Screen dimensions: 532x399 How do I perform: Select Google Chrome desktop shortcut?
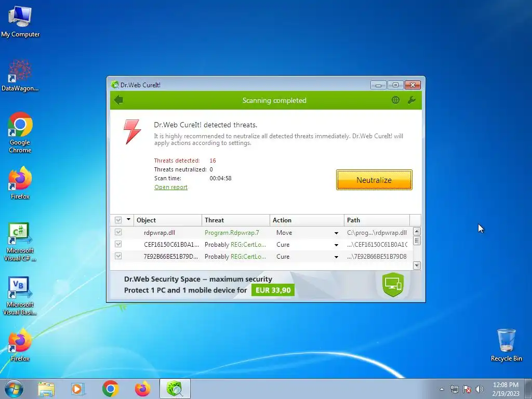[x=20, y=132]
